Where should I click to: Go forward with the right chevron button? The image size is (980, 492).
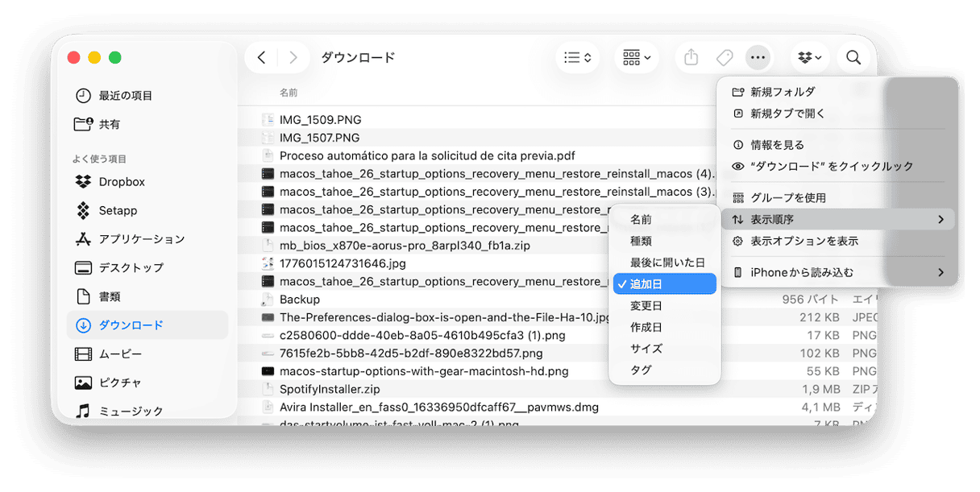tap(293, 58)
